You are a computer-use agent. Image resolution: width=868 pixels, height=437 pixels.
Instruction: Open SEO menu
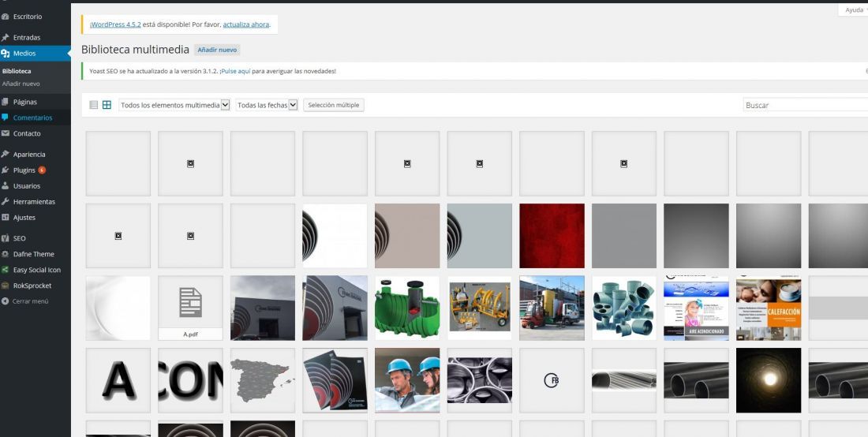tap(36, 238)
